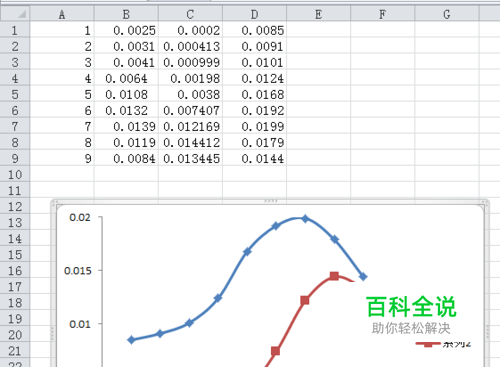500x367 pixels.
Task: Click cell containing 0.0144
Action: (254, 158)
